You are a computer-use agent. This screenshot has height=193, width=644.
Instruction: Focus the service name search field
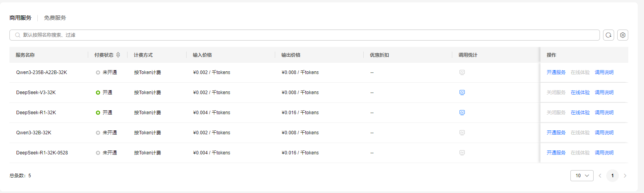tap(305, 35)
